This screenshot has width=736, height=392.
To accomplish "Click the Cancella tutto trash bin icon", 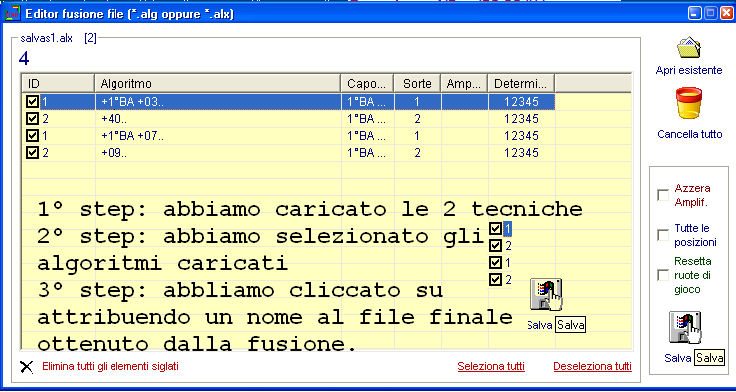I will pos(689,103).
